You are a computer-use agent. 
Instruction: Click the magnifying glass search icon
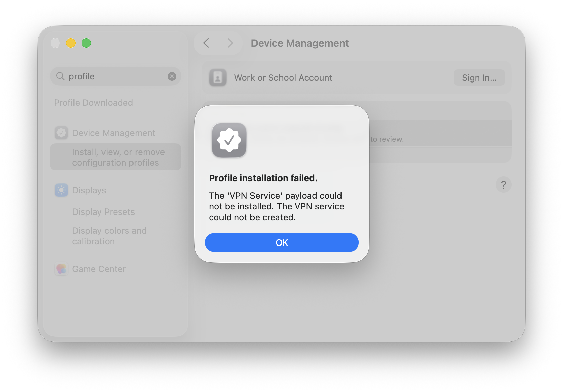60,76
